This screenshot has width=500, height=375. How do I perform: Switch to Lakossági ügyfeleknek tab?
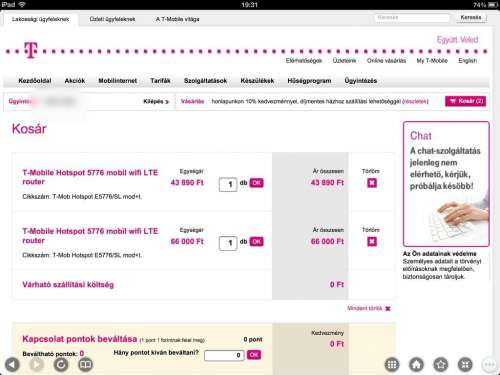40,19
